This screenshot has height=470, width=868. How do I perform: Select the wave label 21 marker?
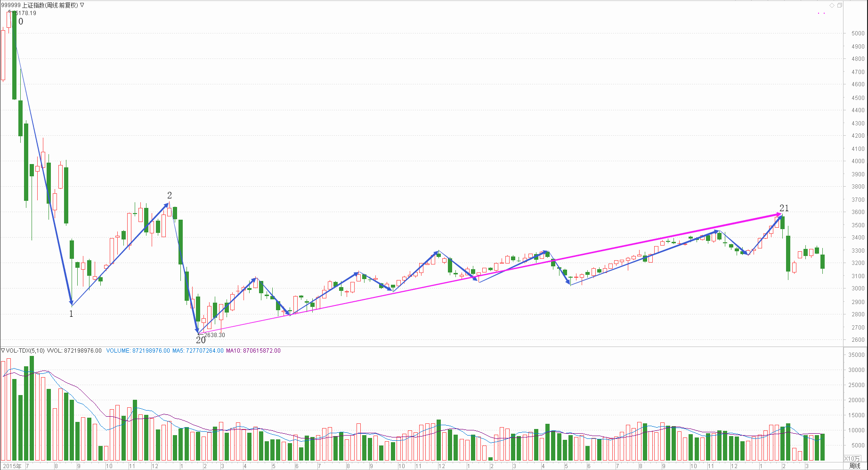tap(784, 208)
